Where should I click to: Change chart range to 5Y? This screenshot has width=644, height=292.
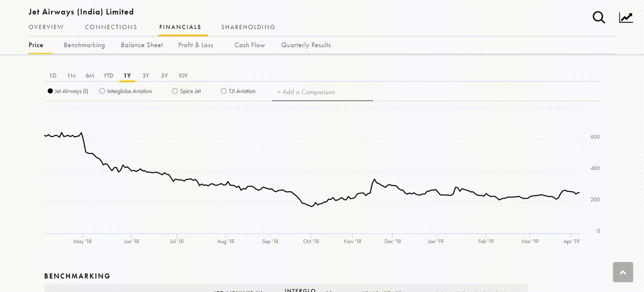(x=164, y=76)
